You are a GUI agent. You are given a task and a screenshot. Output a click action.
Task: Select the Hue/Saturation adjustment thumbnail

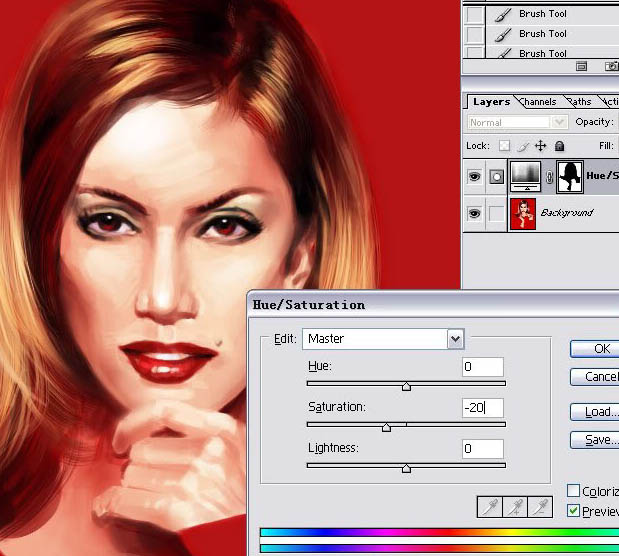point(526,176)
